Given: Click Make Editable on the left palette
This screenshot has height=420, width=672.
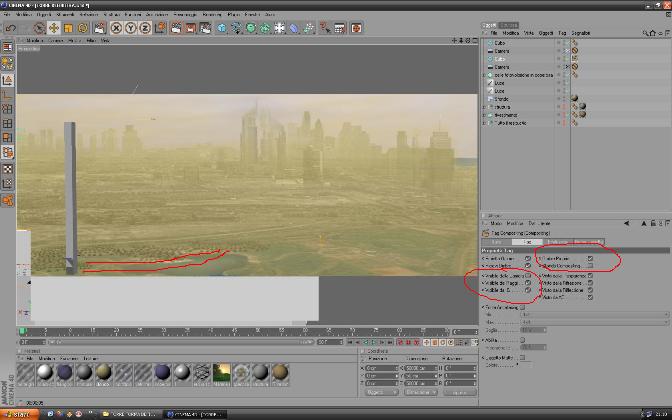Looking at the screenshot, I should click(8, 63).
